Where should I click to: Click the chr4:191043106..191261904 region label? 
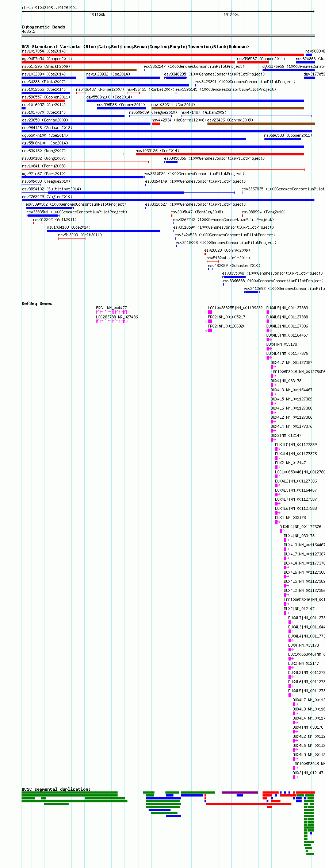coord(49,8)
